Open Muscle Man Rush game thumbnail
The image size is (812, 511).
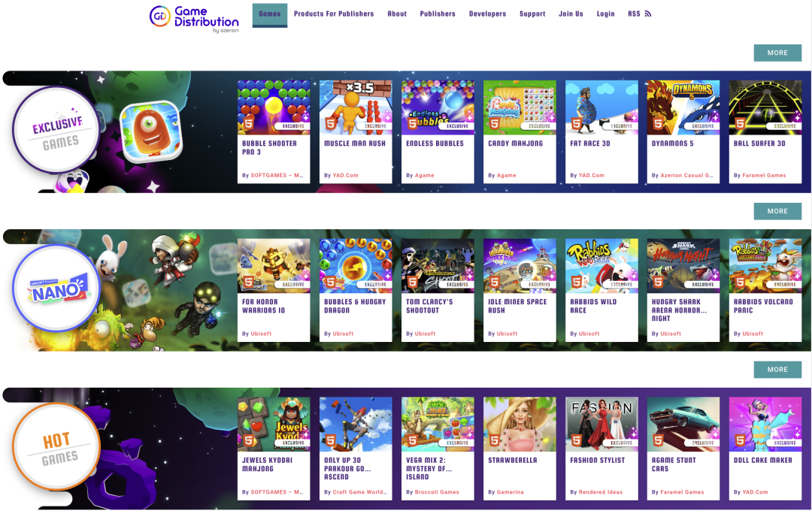[x=356, y=107]
